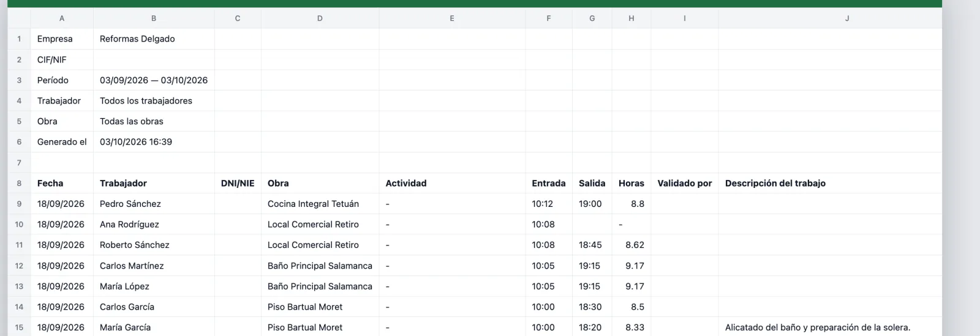Click the 'Obra' label in row 5
This screenshot has height=336, width=980.
click(x=62, y=121)
